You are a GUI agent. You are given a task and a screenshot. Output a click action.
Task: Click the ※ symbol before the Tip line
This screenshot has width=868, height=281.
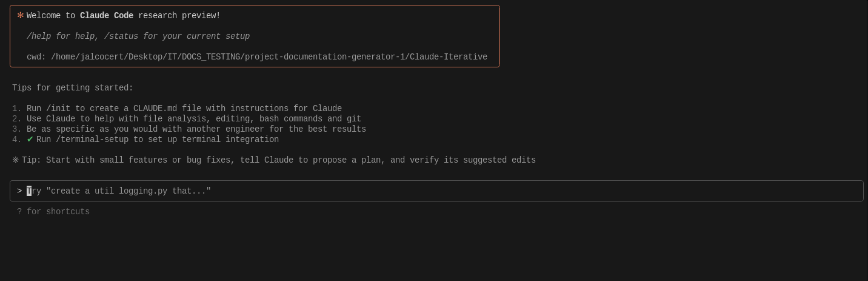15,160
